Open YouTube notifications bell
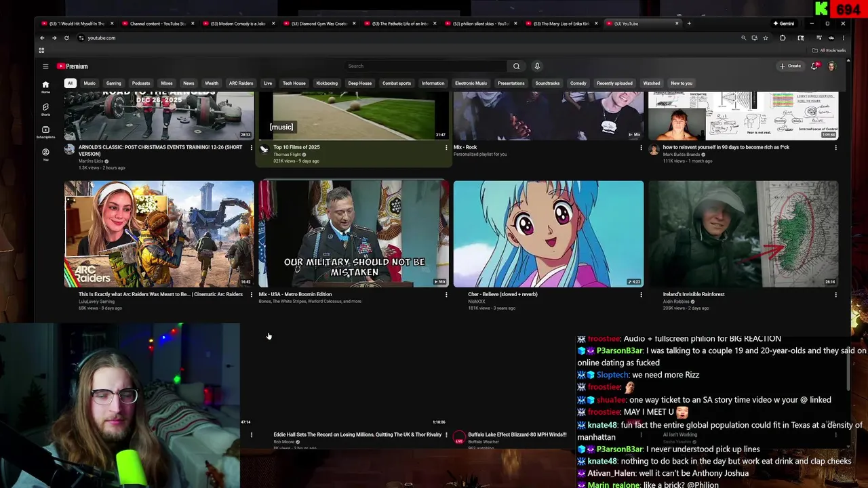 coord(815,66)
